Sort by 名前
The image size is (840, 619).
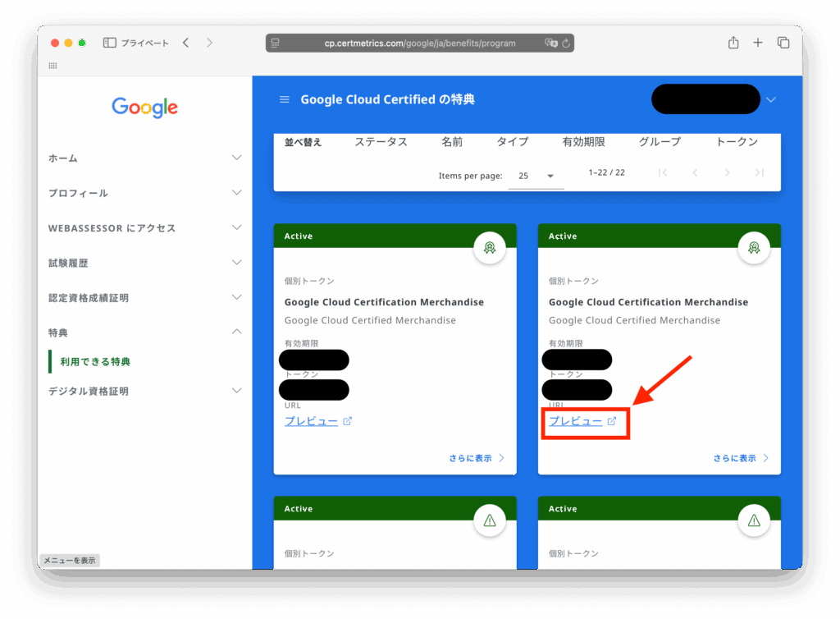[452, 142]
